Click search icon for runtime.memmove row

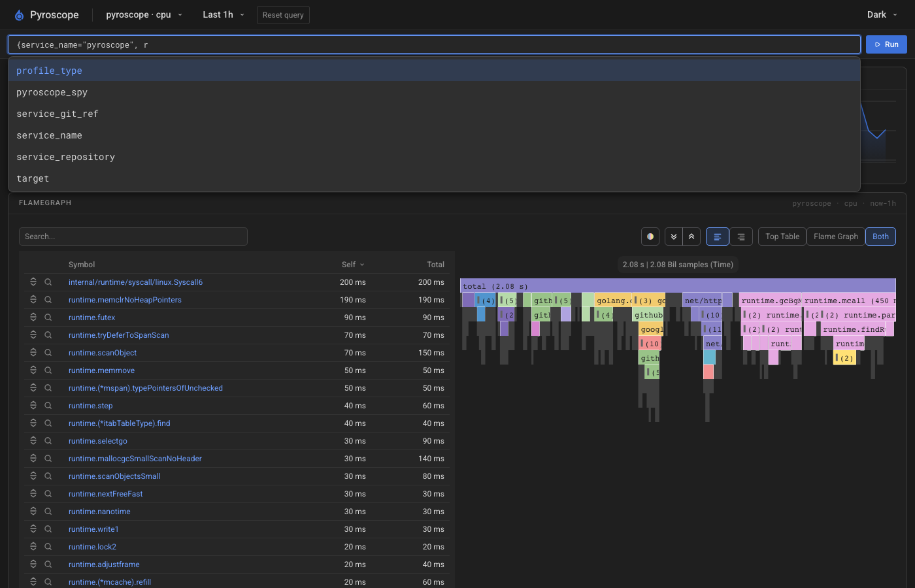[48, 370]
